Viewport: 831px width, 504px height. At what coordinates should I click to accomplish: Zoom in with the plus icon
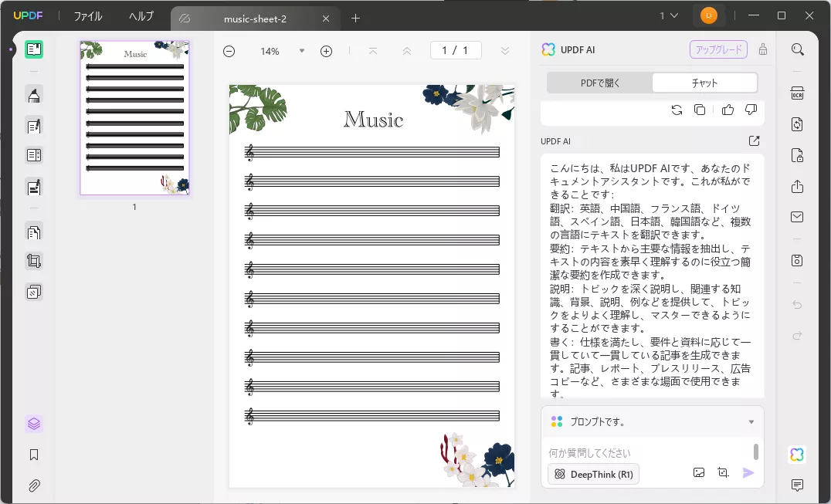click(x=327, y=52)
